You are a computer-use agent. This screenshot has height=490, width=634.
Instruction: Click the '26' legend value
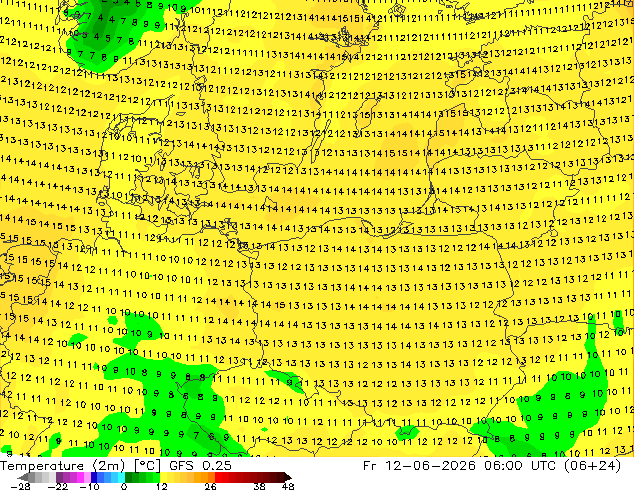coord(210,486)
